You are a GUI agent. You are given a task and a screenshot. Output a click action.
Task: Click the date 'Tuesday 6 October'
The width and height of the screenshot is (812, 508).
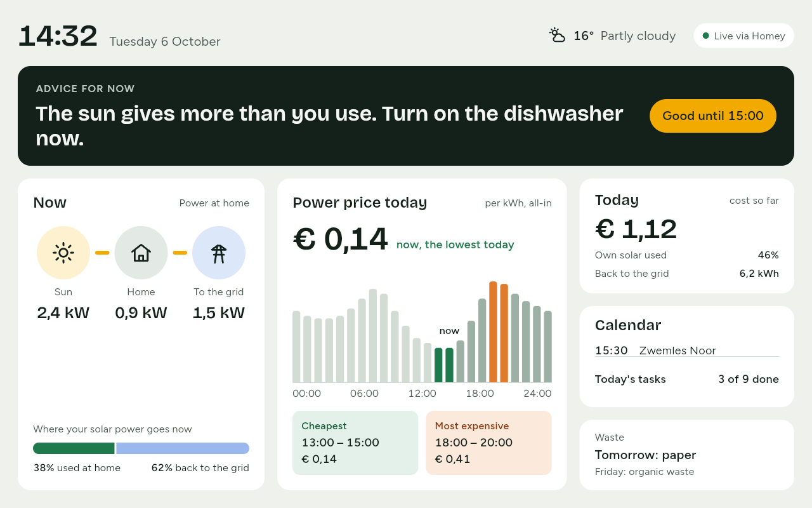[165, 41]
